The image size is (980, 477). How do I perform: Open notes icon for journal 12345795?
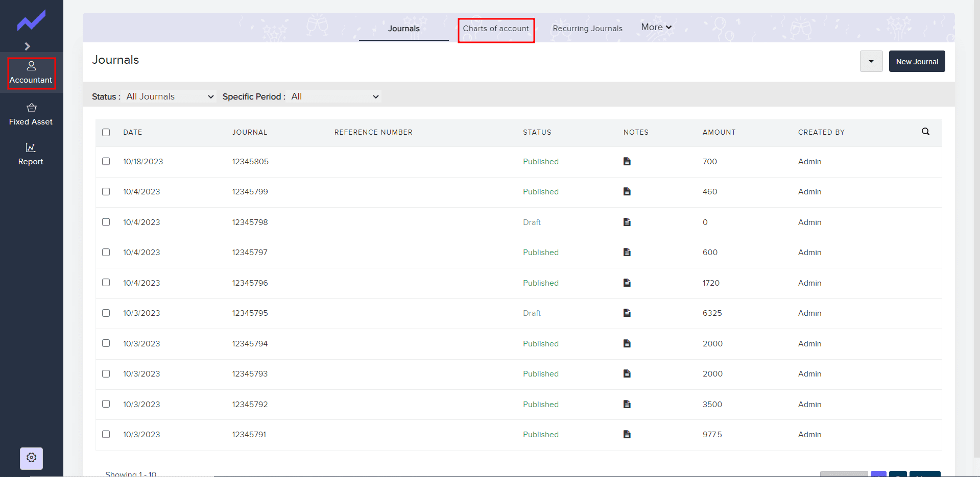pyautogui.click(x=627, y=313)
